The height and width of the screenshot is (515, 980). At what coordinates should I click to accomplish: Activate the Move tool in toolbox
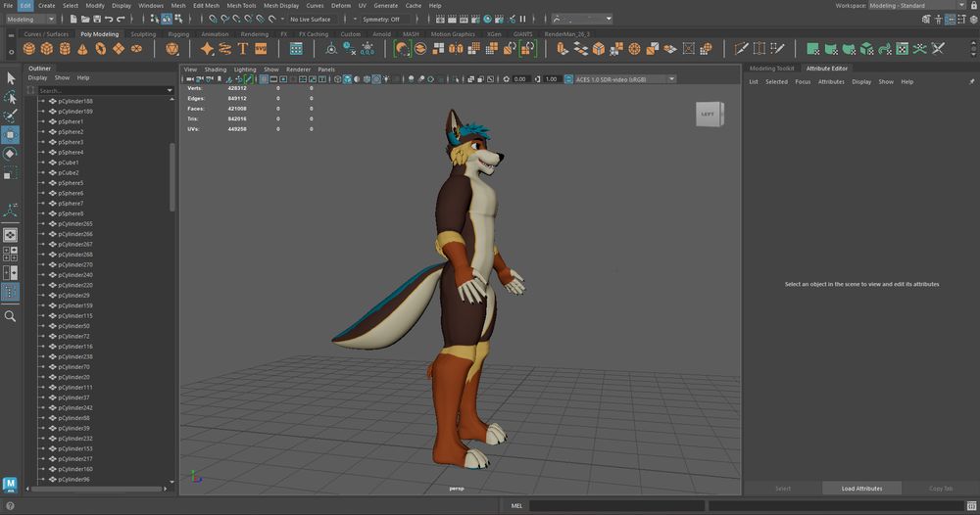point(11,135)
